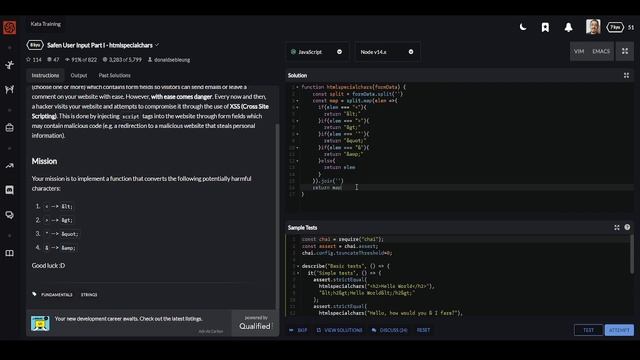Open the discussions bubbles sidebar icon
This screenshot has width=640, height=360.
coord(9,215)
